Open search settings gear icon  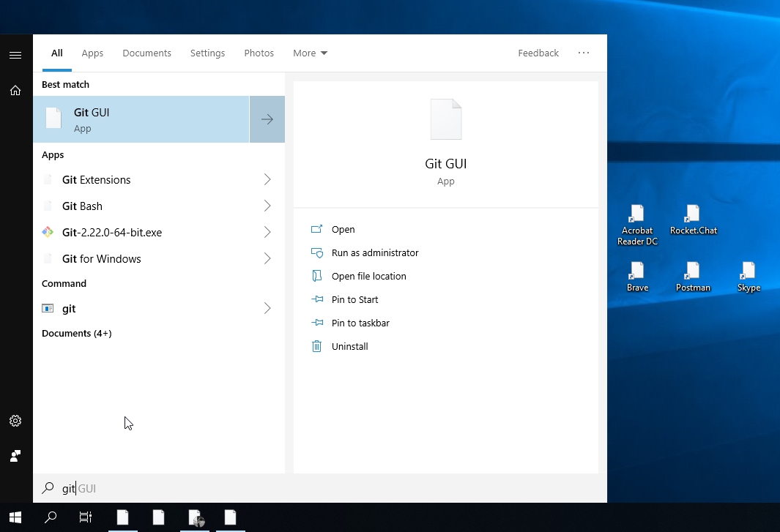[15, 421]
